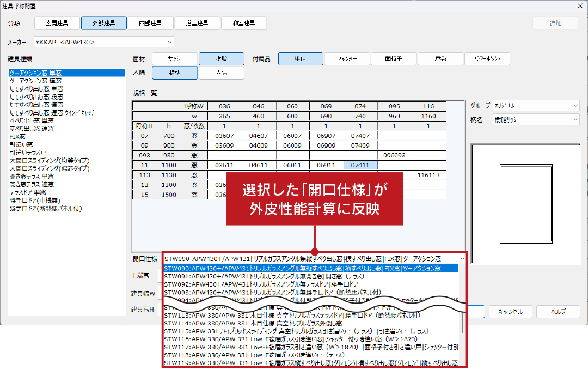Select 戸袋 accessory option
Image resolution: width=588 pixels, height=370 pixels.
(440, 58)
